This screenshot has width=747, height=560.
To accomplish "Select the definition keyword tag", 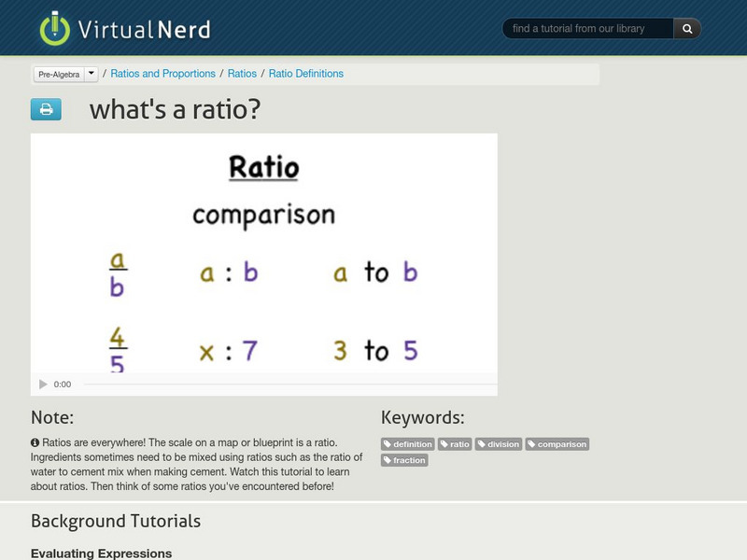I will pyautogui.click(x=408, y=444).
